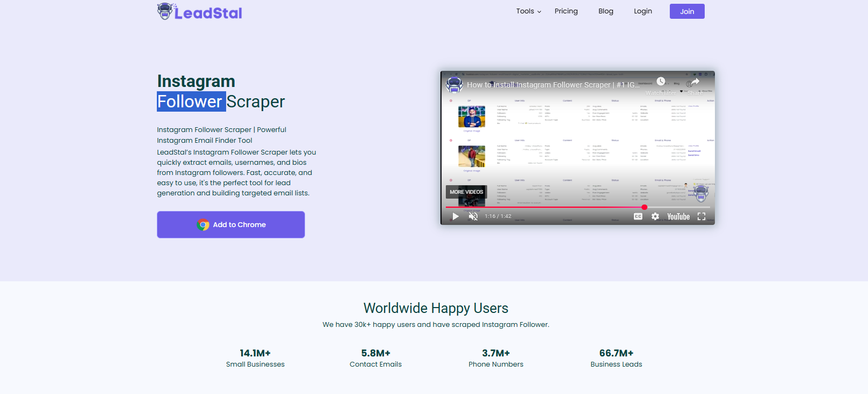This screenshot has width=868, height=394.
Task: Expand the Tools dropdown menu
Action: click(x=529, y=11)
